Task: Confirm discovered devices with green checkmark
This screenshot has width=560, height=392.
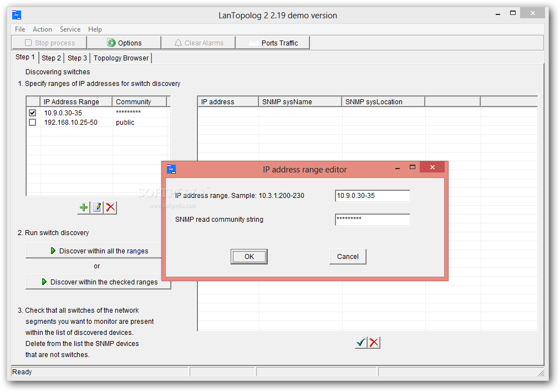Action: click(x=361, y=342)
